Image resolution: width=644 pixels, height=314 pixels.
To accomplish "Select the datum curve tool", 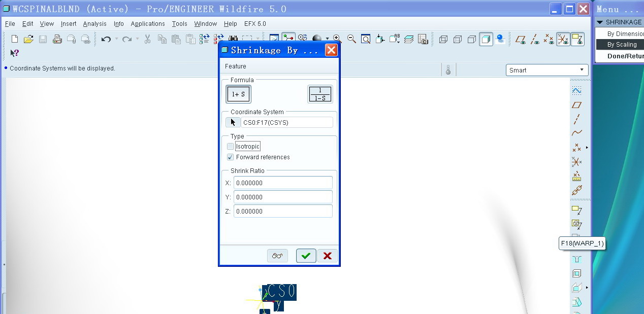I will [576, 133].
